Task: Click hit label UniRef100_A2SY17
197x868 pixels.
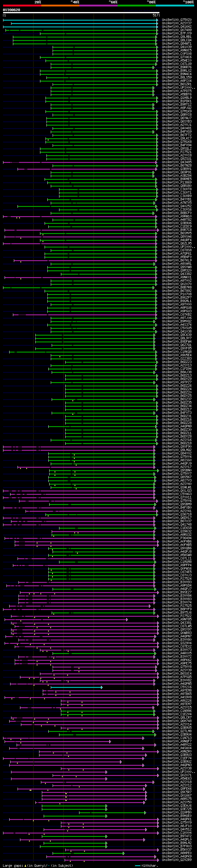Action: click(176, 467)
